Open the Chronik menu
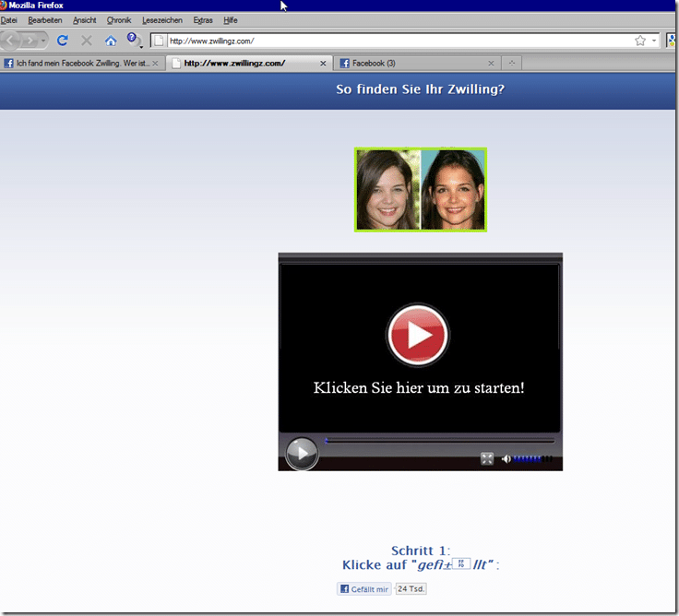The height and width of the screenshot is (616, 679). click(119, 20)
